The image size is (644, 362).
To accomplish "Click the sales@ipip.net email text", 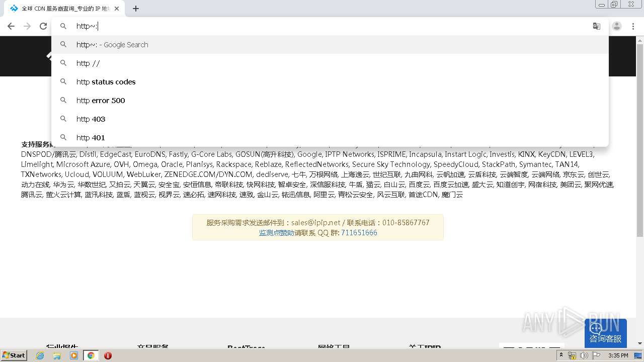I will 316,222.
